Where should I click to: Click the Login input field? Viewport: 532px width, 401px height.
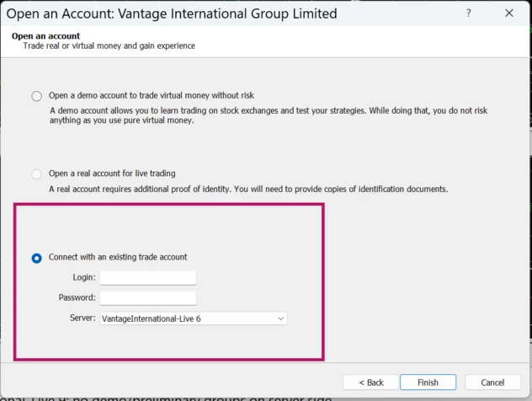pyautogui.click(x=148, y=278)
